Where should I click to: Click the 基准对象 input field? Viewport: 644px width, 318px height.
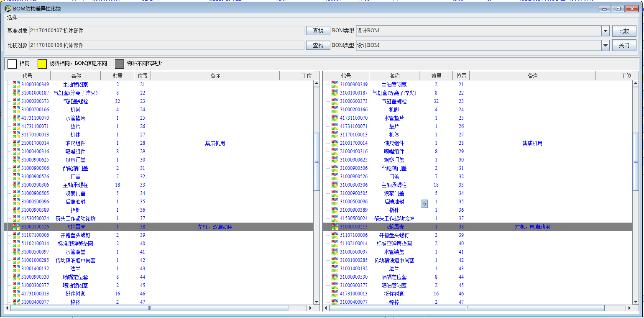pos(166,31)
